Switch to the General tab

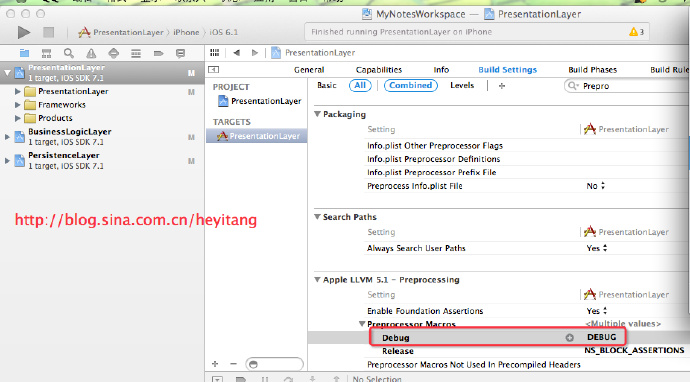(x=309, y=70)
